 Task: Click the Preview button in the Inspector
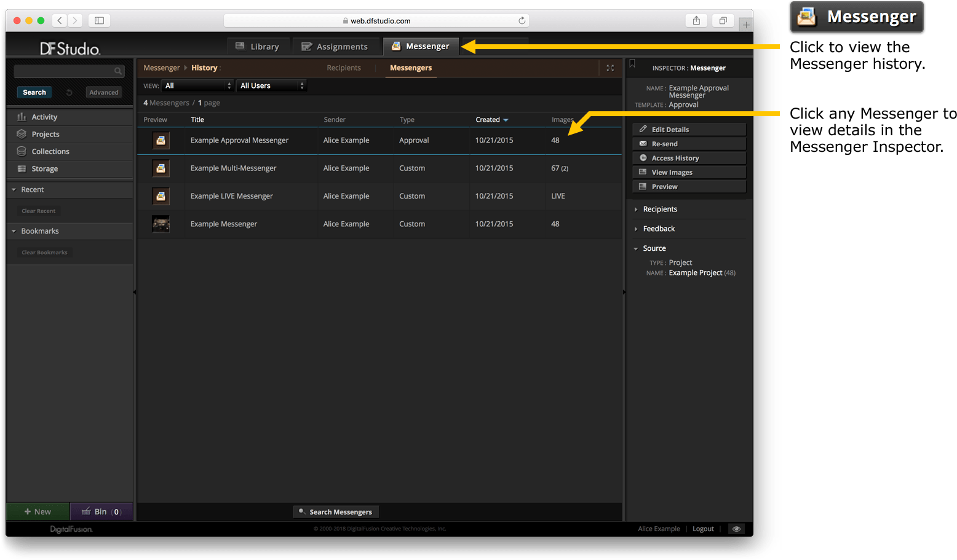pos(689,186)
